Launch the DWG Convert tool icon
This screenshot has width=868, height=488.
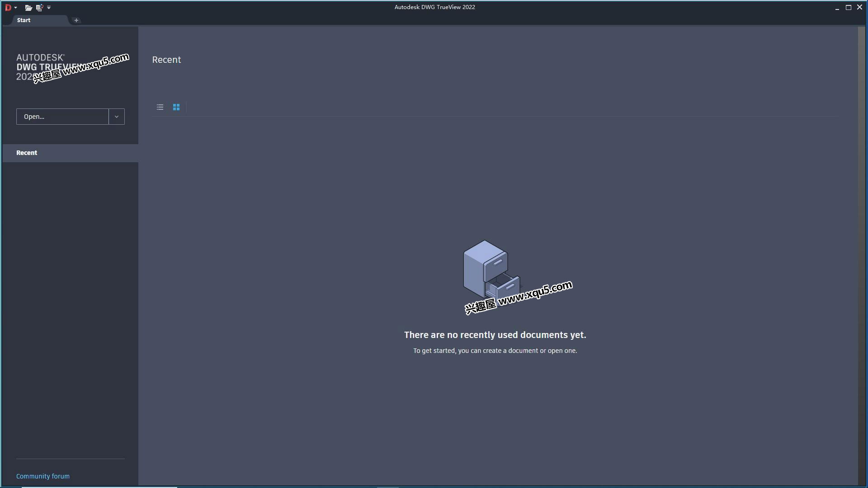pyautogui.click(x=39, y=8)
